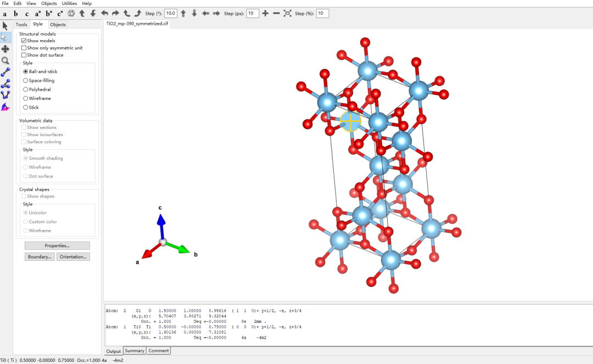
Task: Switch to the Objects tab
Action: tap(58, 25)
